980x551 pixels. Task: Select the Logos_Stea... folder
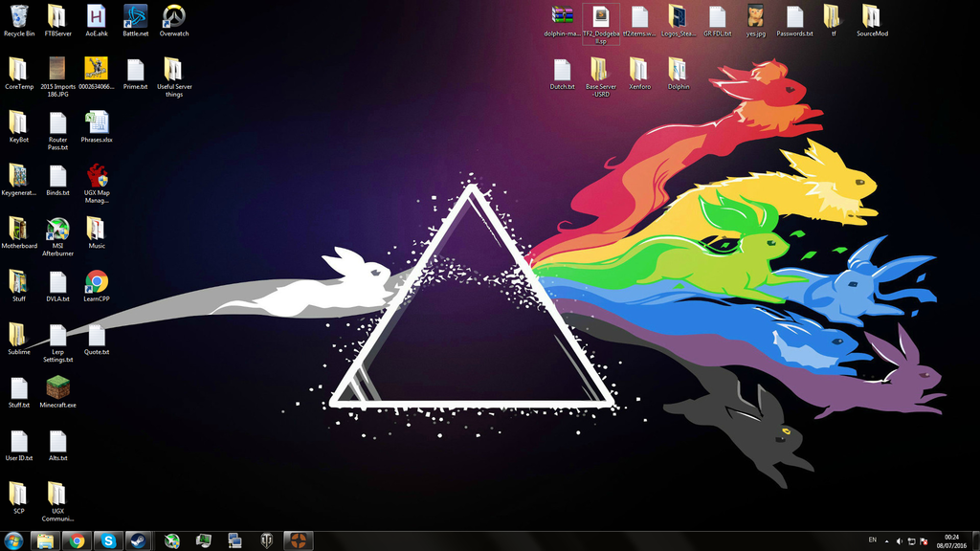click(679, 21)
